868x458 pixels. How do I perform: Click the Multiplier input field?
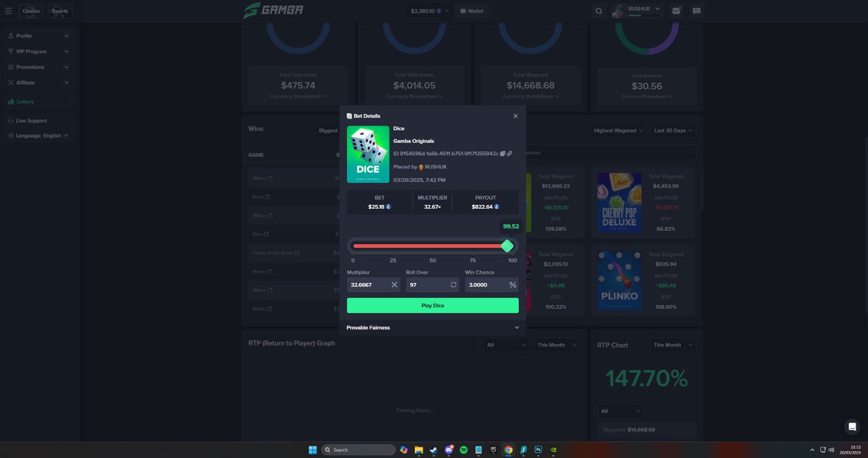coord(368,285)
